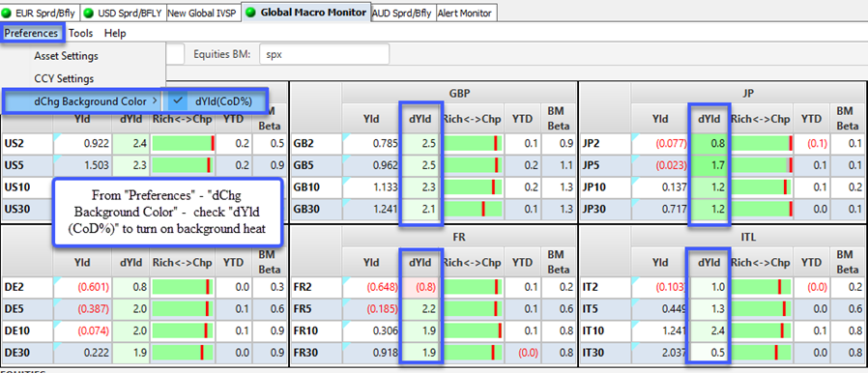Open the Tools menu
Screen dimensions: 868x373
(81, 33)
